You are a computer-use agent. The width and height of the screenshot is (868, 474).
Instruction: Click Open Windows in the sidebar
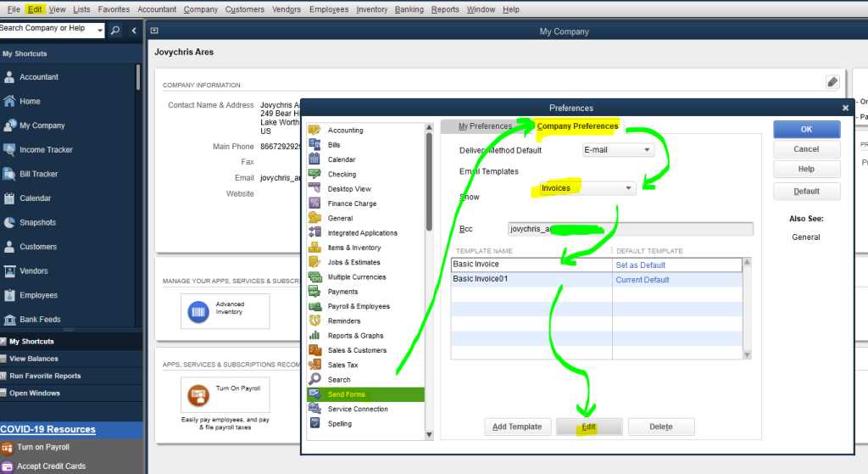click(x=34, y=393)
